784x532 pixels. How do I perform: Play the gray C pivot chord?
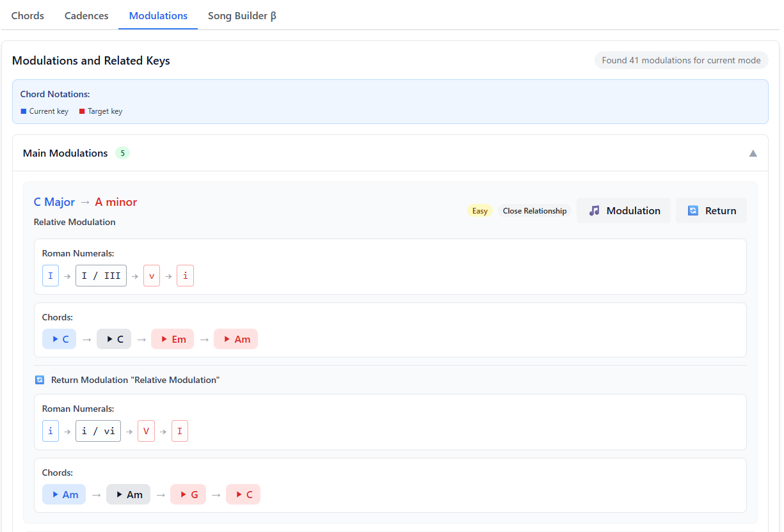114,339
